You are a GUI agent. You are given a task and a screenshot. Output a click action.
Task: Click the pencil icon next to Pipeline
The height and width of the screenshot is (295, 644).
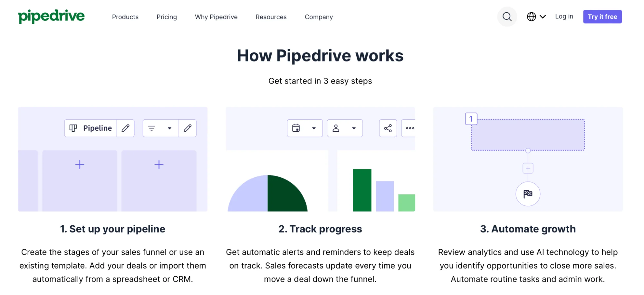pyautogui.click(x=125, y=128)
